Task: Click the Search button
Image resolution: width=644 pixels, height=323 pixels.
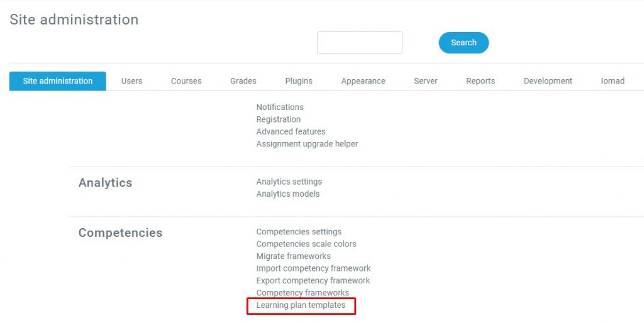Action: [x=464, y=43]
